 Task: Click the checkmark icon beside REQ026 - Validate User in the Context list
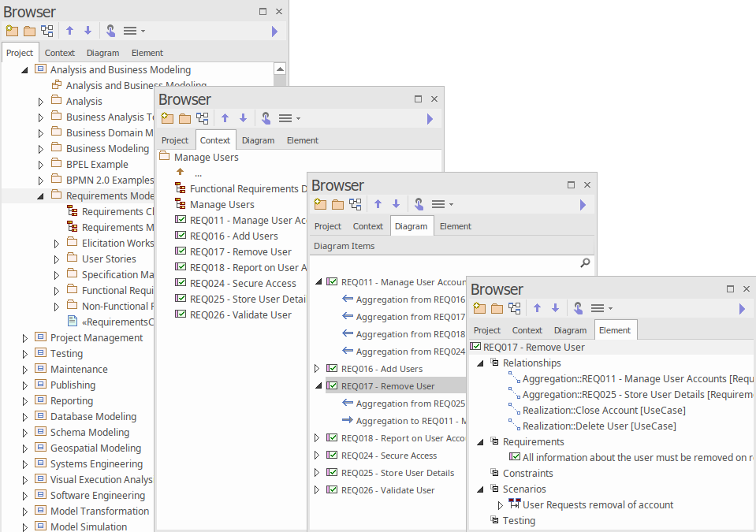[181, 314]
